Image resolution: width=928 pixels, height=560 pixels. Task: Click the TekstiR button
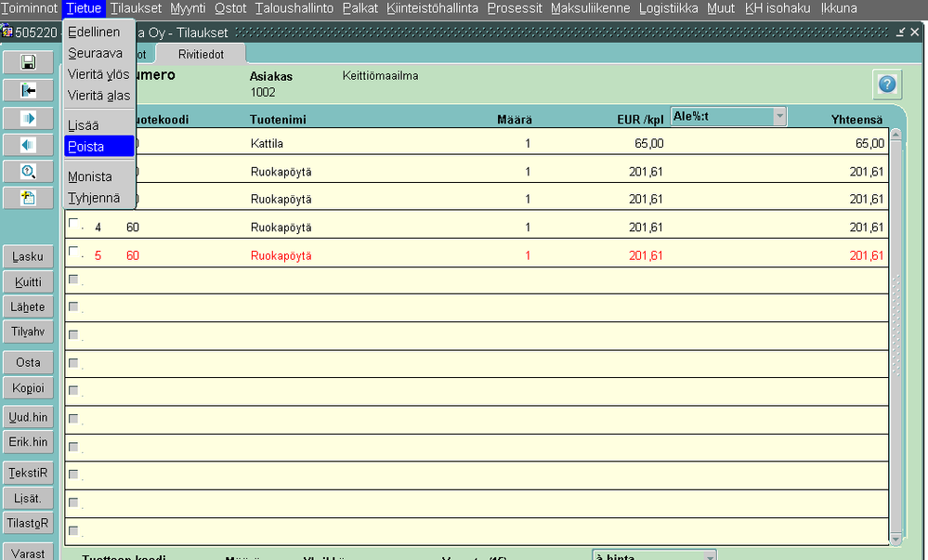(x=28, y=473)
